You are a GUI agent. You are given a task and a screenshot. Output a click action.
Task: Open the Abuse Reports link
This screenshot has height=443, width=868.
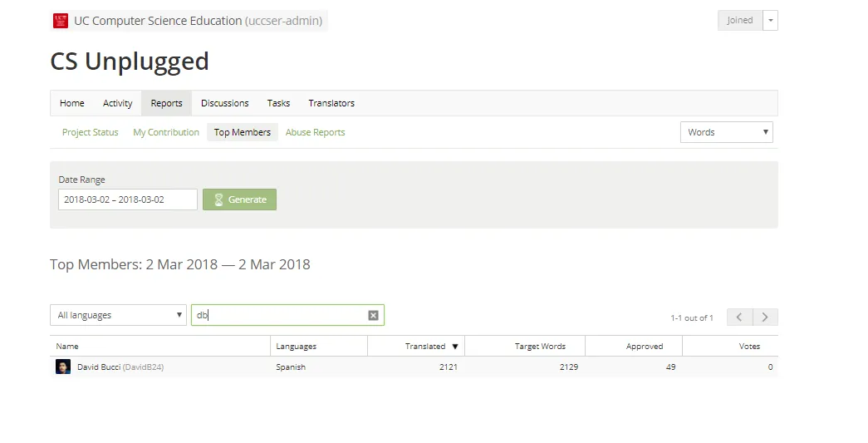point(315,132)
